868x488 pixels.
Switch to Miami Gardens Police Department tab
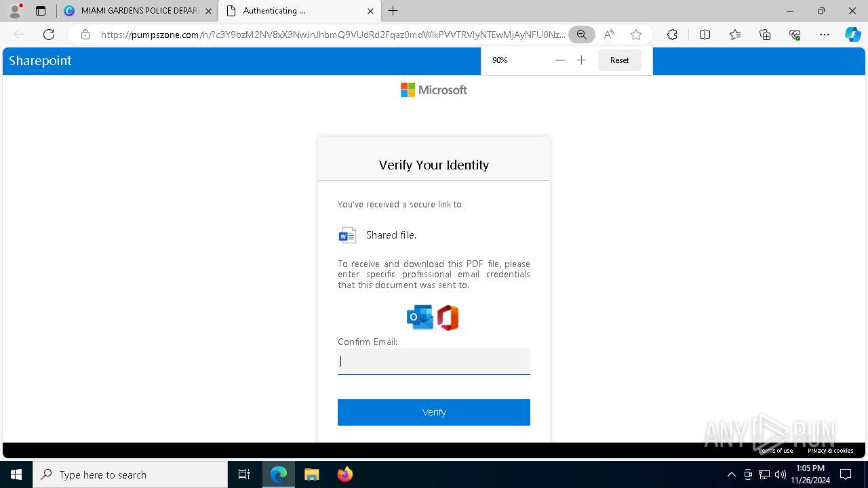click(x=137, y=11)
